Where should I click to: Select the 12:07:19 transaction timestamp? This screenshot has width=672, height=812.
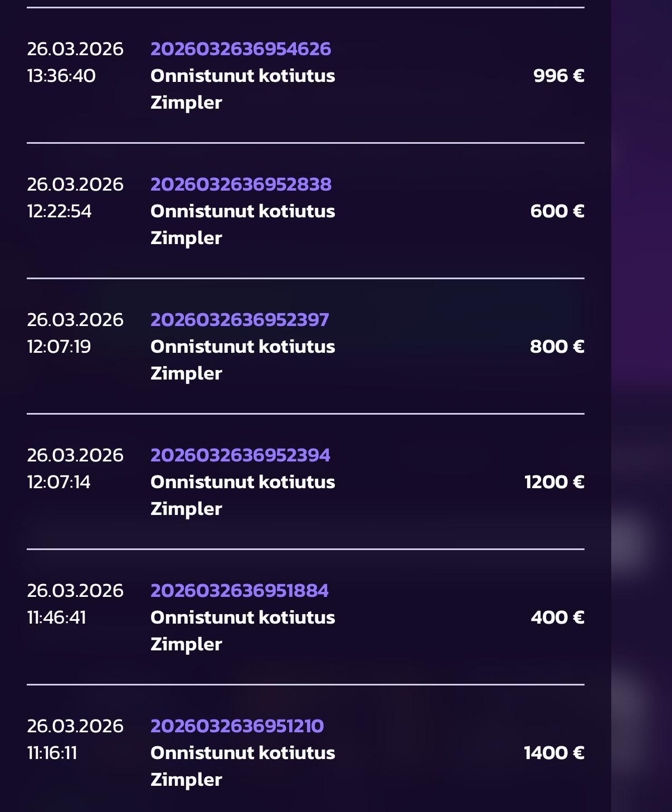[x=59, y=347]
